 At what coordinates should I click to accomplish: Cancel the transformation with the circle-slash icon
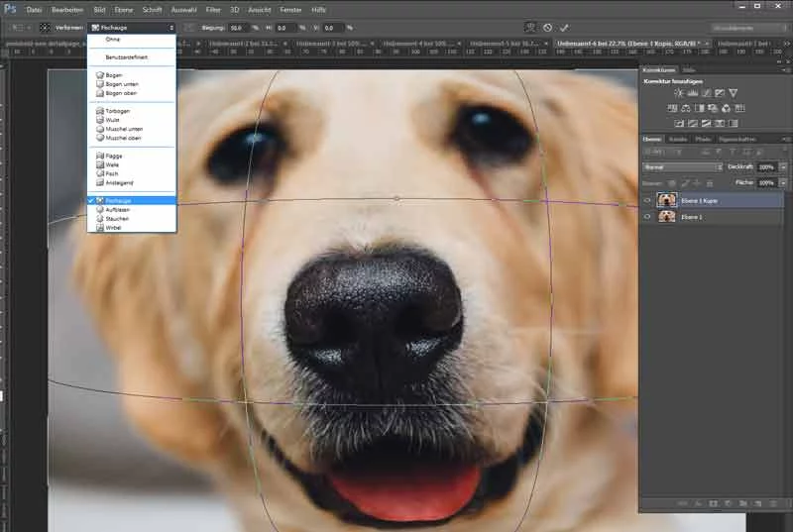[547, 28]
